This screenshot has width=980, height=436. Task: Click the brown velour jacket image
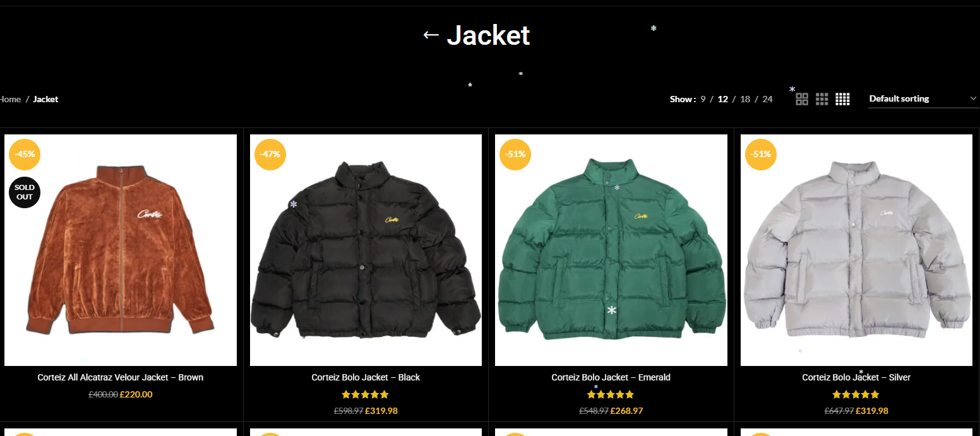121,250
